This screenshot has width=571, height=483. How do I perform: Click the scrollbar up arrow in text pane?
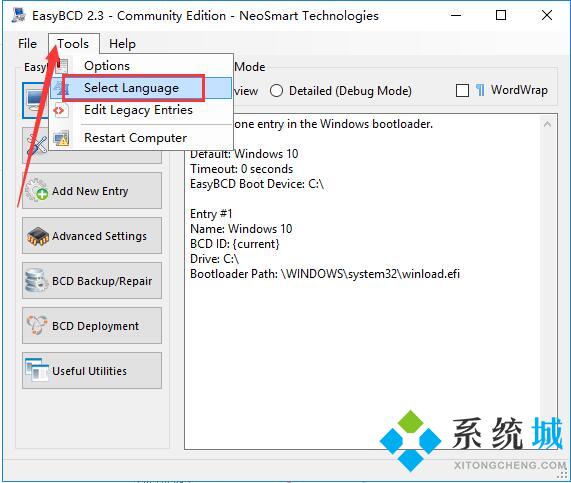[x=547, y=124]
